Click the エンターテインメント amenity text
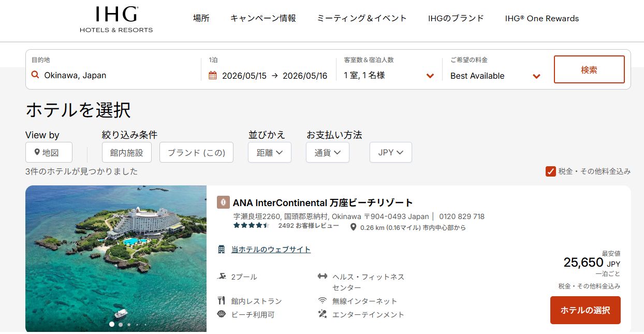This screenshot has height=334, width=644. [368, 314]
